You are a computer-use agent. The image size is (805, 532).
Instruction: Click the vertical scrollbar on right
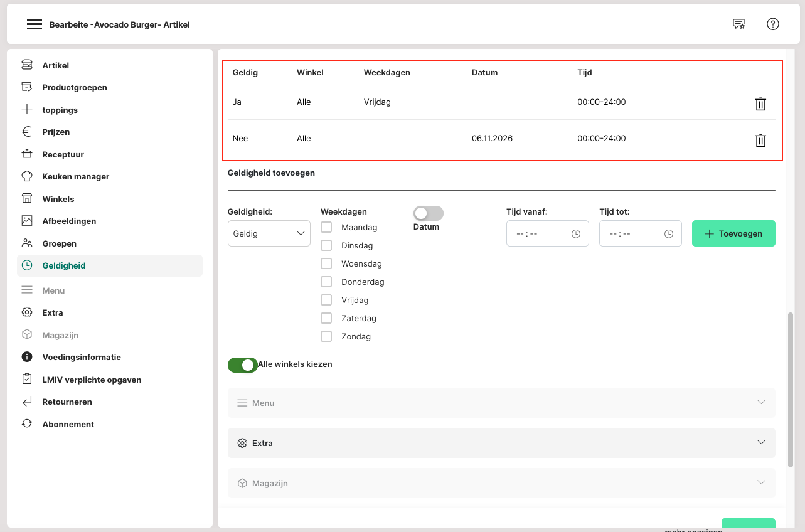point(791,389)
